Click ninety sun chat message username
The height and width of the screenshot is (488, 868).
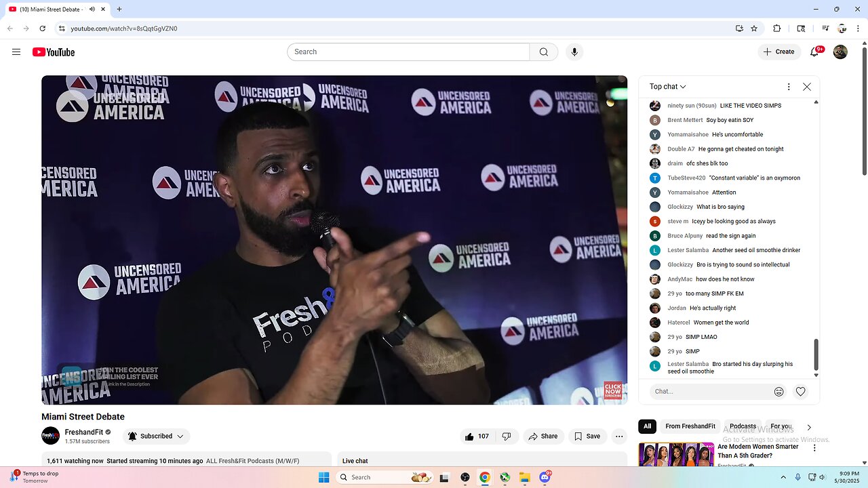pyautogui.click(x=690, y=106)
